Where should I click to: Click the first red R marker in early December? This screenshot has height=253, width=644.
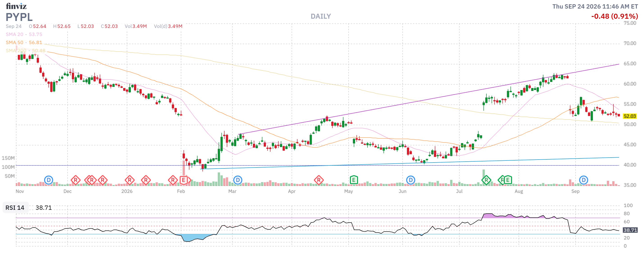[x=75, y=180]
